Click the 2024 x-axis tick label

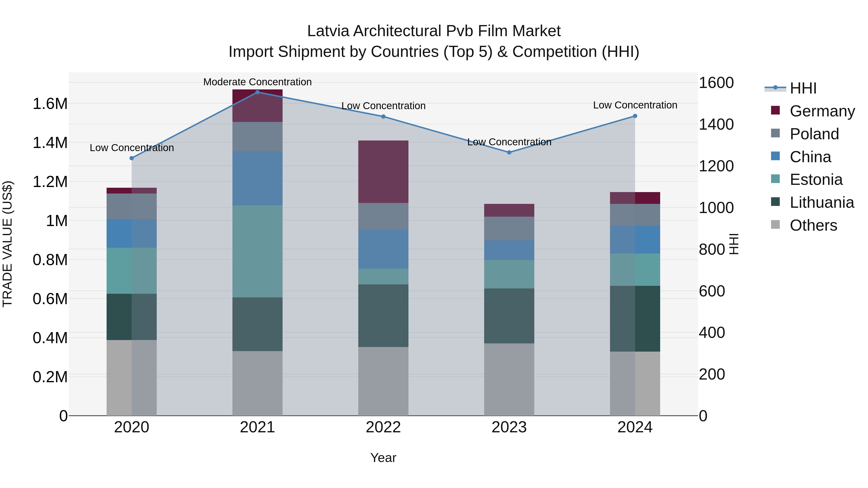(635, 427)
